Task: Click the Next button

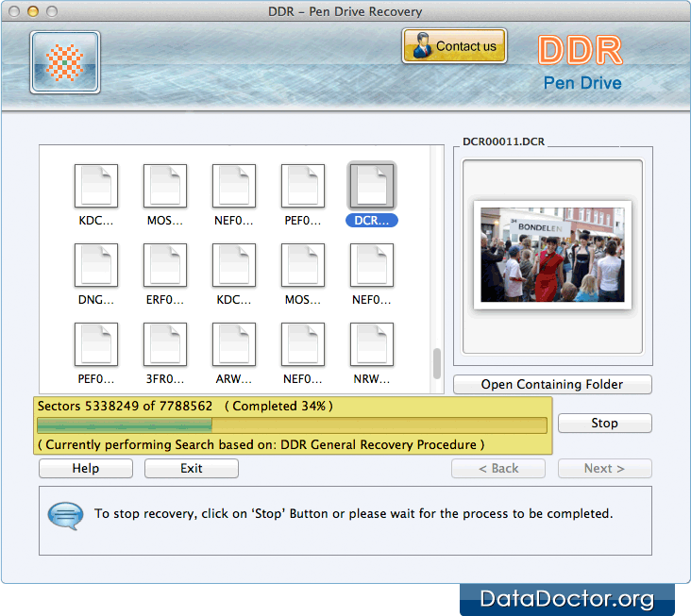Action: 604,469
